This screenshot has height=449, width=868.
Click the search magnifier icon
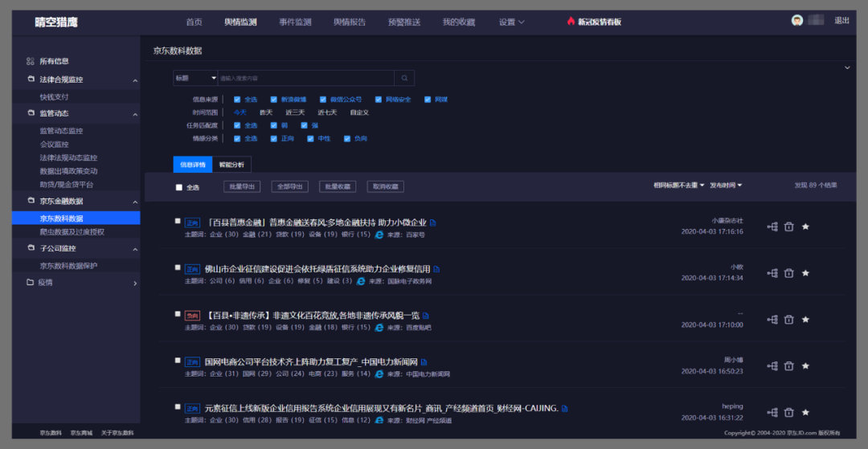click(404, 78)
